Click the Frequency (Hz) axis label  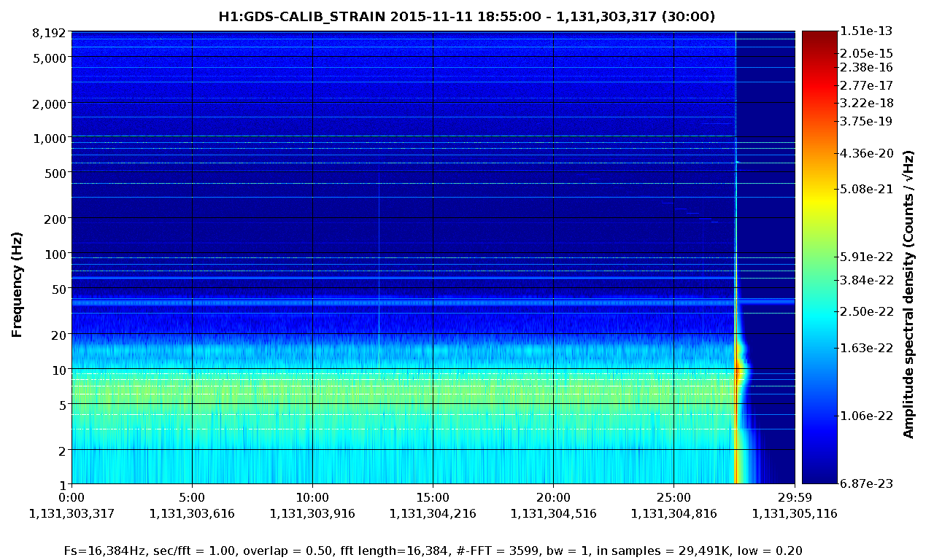click(18, 285)
